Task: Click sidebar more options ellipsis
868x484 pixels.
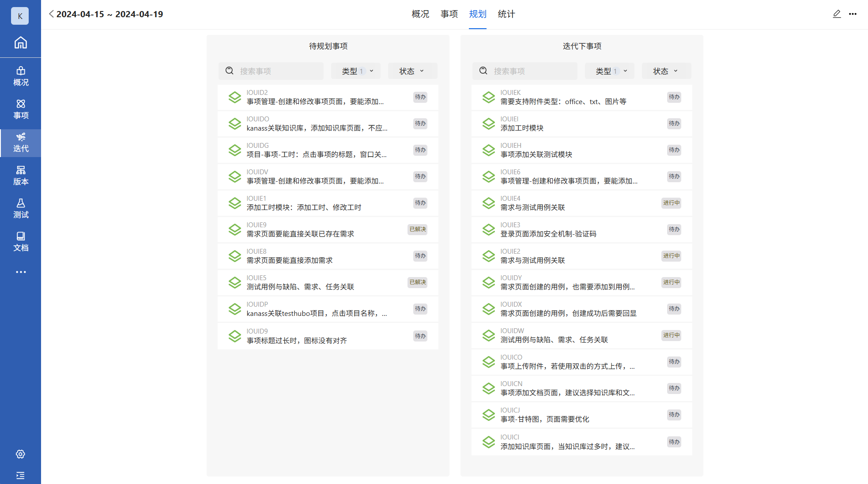Action: click(x=20, y=272)
